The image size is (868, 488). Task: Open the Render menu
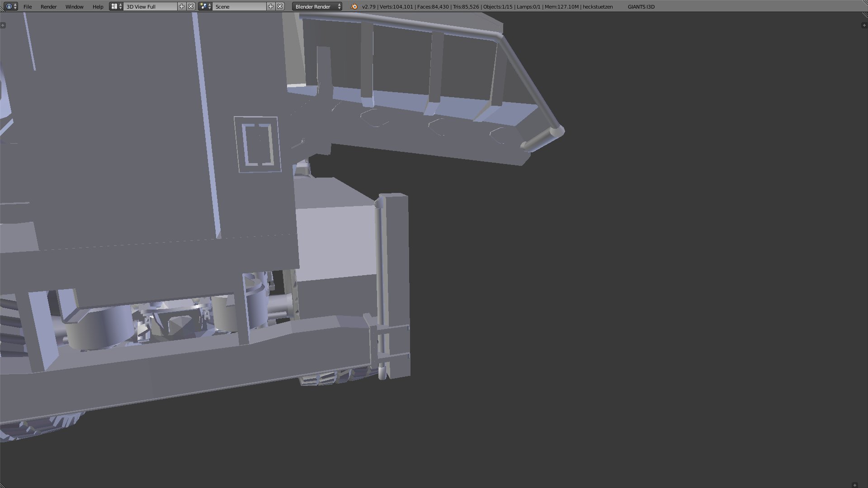click(x=48, y=7)
